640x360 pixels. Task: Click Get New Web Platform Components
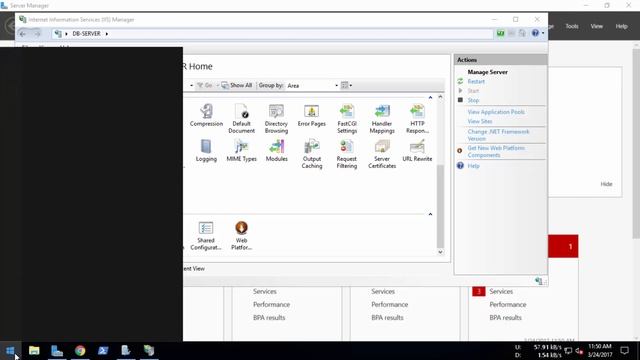[496, 151]
